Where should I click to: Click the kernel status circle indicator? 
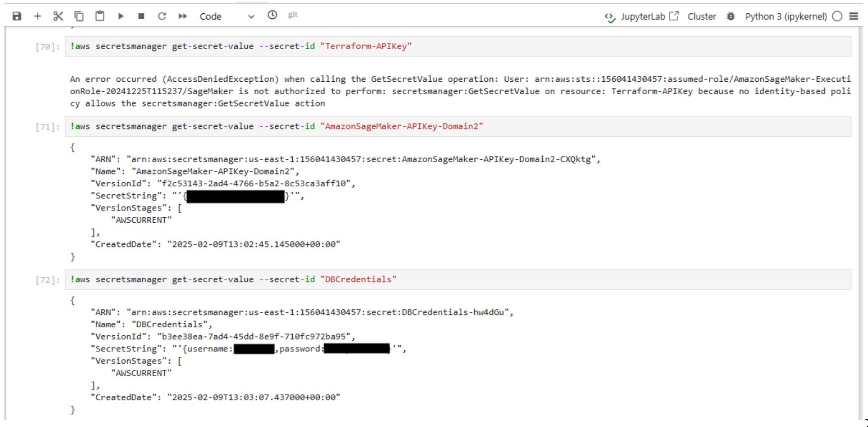[x=837, y=17]
